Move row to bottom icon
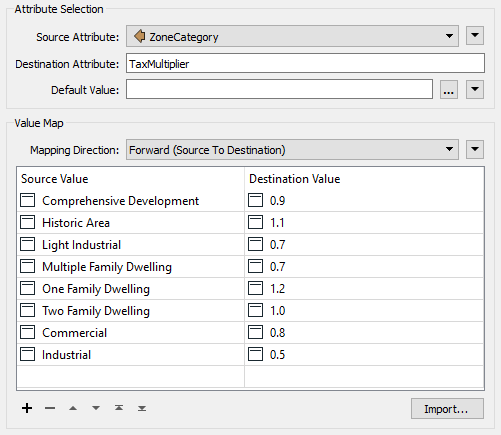The width and height of the screenshot is (501, 435). click(142, 408)
